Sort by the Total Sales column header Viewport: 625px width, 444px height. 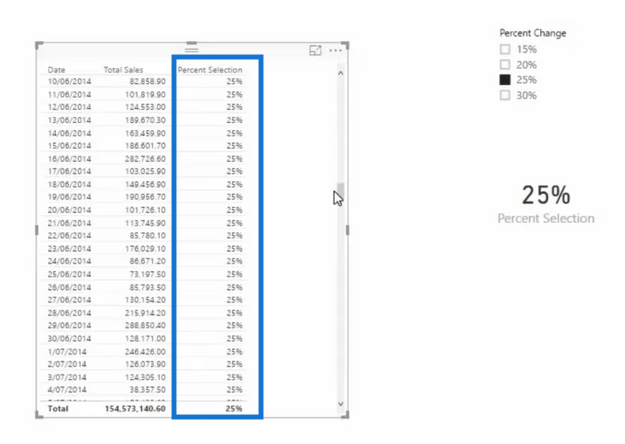click(x=123, y=70)
